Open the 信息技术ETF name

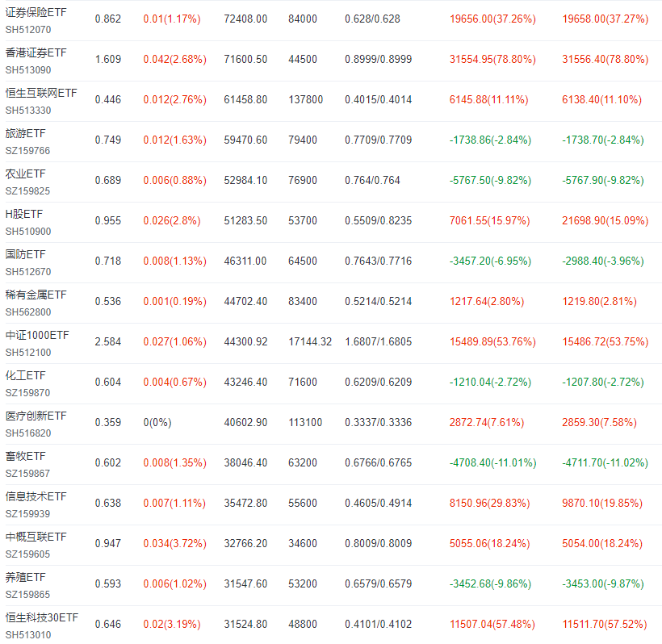click(36, 496)
